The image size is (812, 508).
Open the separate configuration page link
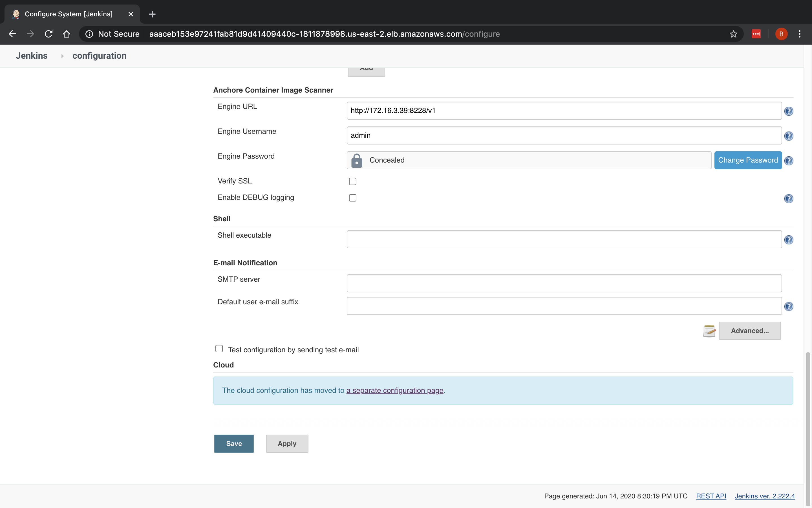click(395, 390)
